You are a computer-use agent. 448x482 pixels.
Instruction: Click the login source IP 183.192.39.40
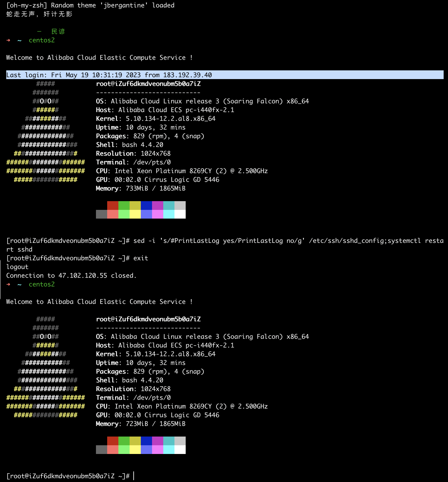[x=187, y=75]
